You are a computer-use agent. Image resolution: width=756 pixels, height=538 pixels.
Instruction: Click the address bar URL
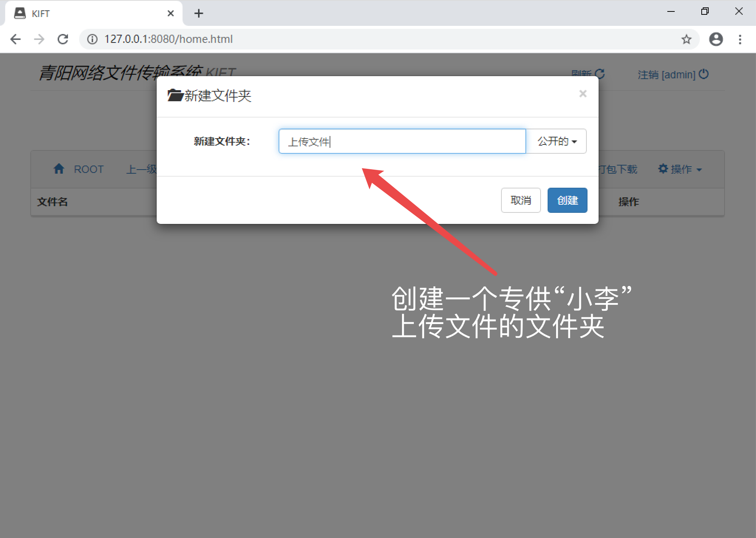click(x=168, y=39)
